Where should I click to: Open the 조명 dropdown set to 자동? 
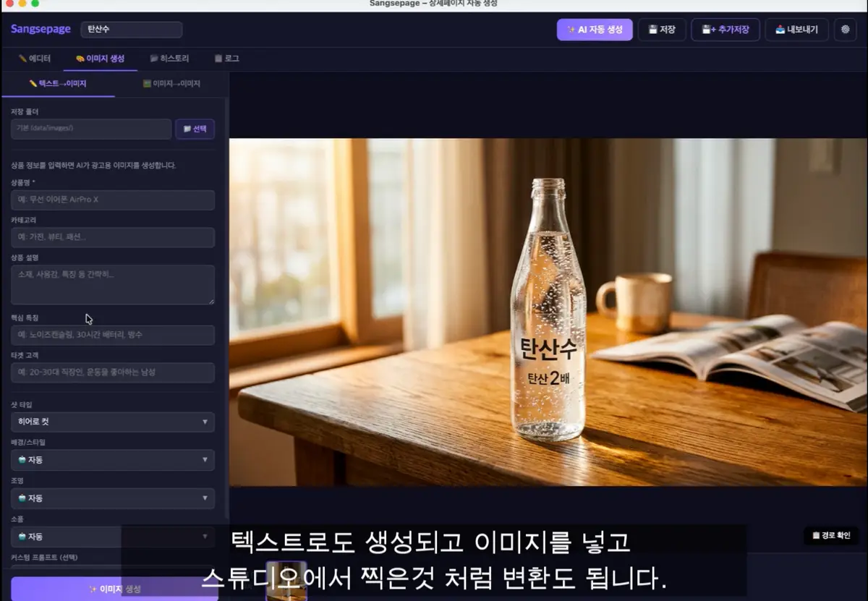tap(113, 498)
